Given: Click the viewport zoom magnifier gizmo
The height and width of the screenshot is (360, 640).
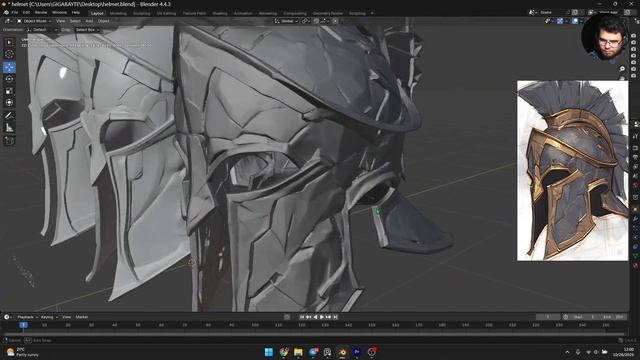Looking at the screenshot, I should tap(622, 69).
